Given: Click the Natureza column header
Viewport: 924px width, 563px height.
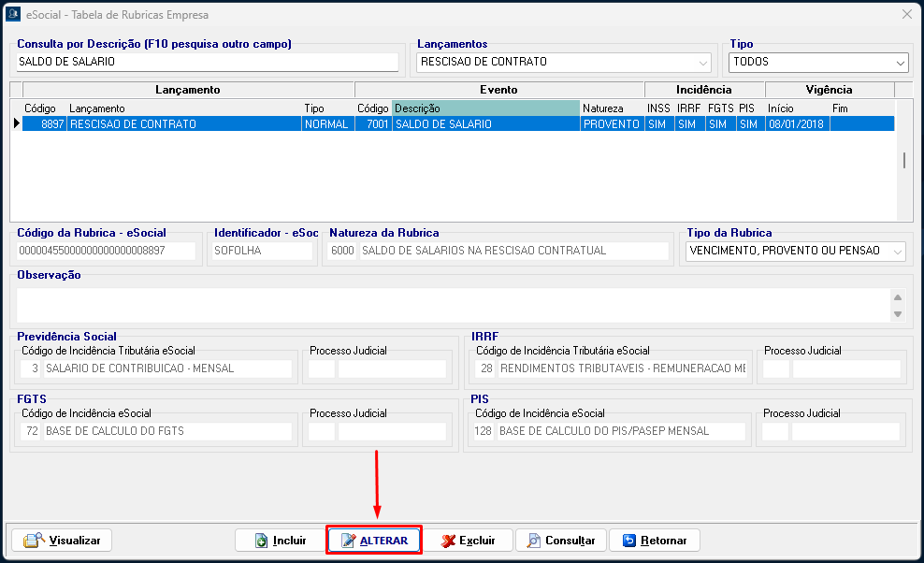Looking at the screenshot, I should point(612,108).
